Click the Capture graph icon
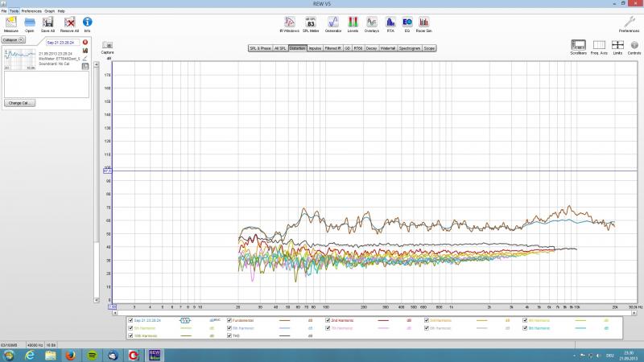The image size is (644, 362). tap(107, 47)
